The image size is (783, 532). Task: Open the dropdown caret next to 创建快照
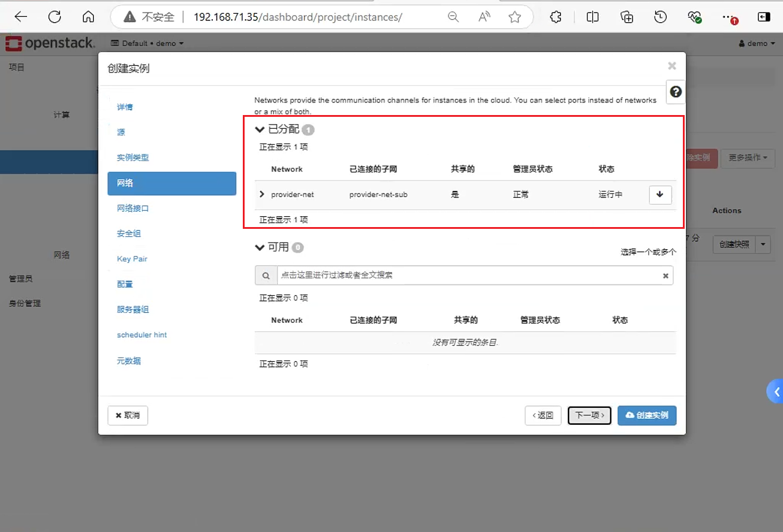[763, 244]
